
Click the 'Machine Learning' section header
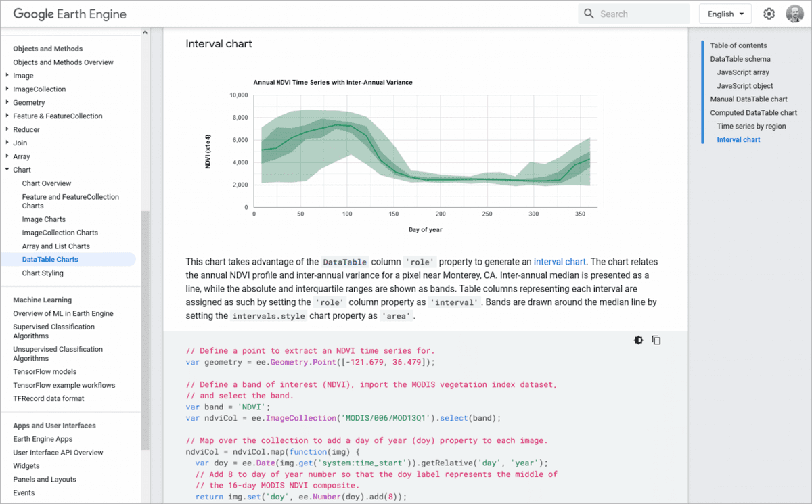point(42,300)
